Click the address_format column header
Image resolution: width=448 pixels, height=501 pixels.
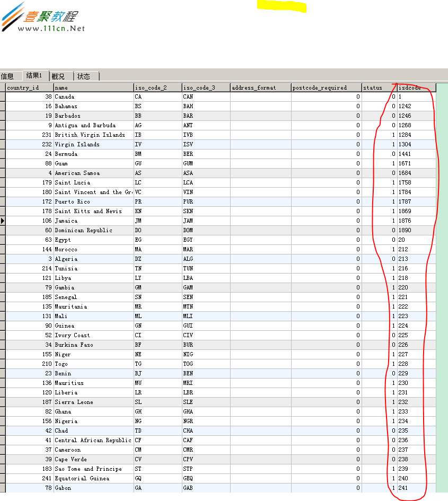coord(261,87)
